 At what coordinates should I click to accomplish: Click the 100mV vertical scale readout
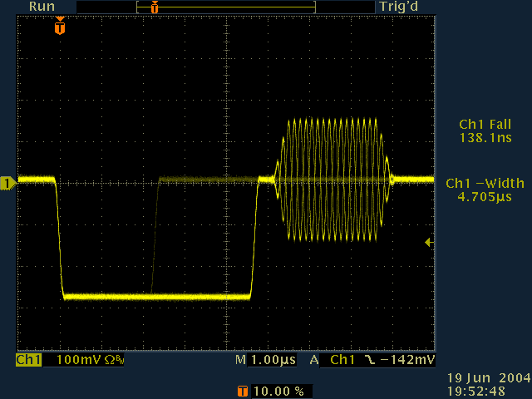74,361
